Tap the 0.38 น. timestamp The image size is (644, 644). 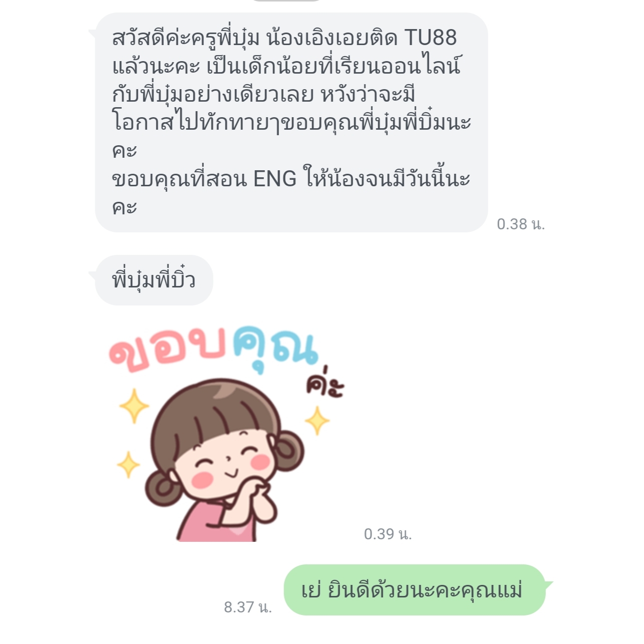coord(521,224)
